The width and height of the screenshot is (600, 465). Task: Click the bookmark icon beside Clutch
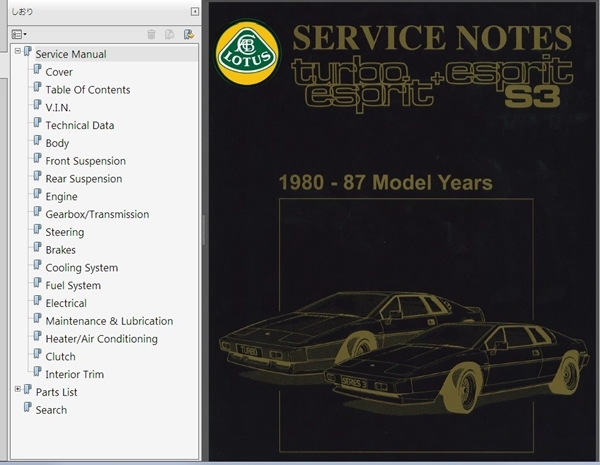38,354
